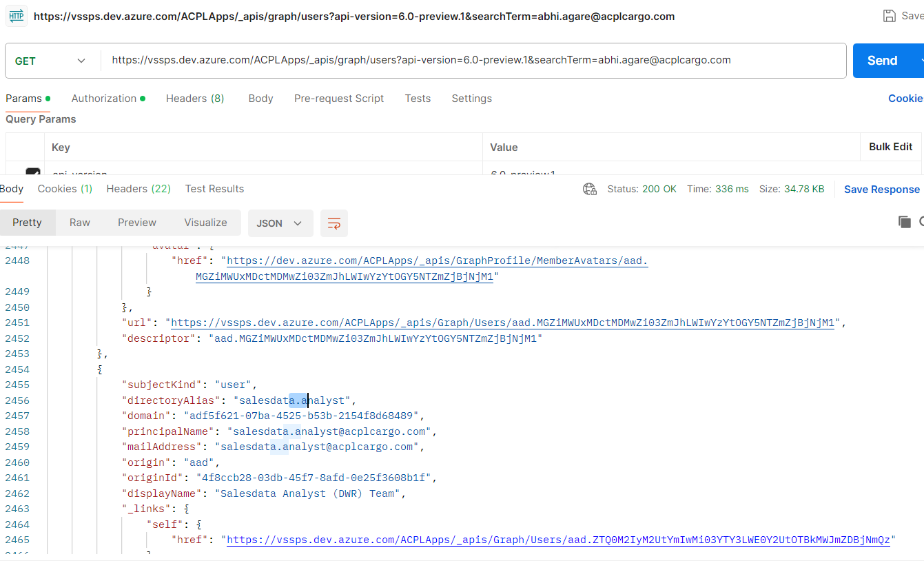This screenshot has height=570, width=924.
Task: Switch to Preview view
Action: click(137, 223)
